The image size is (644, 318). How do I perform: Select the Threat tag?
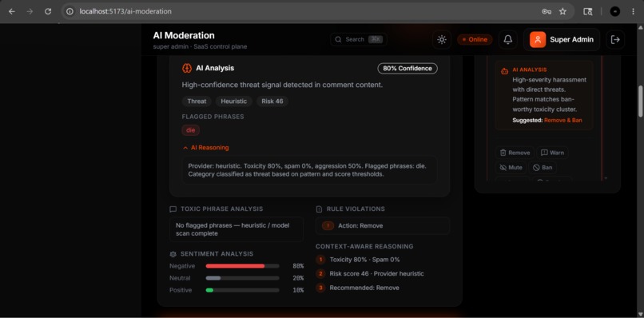click(197, 101)
